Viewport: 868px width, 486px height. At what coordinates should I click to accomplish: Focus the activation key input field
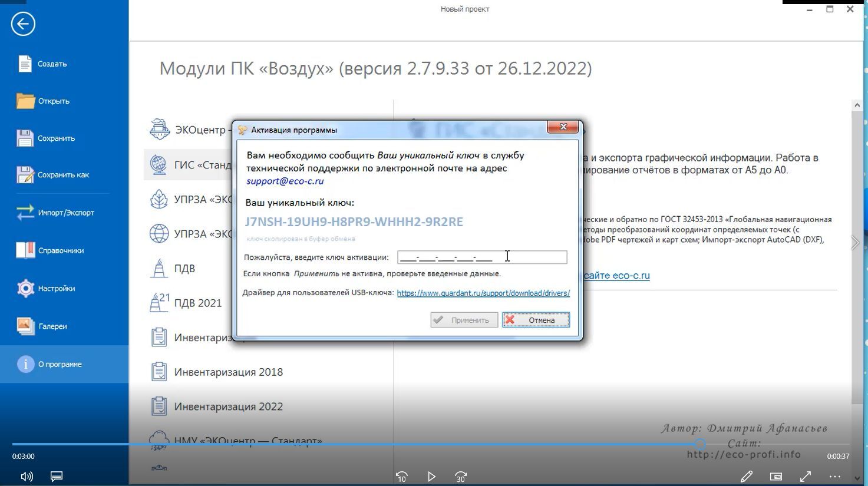482,257
